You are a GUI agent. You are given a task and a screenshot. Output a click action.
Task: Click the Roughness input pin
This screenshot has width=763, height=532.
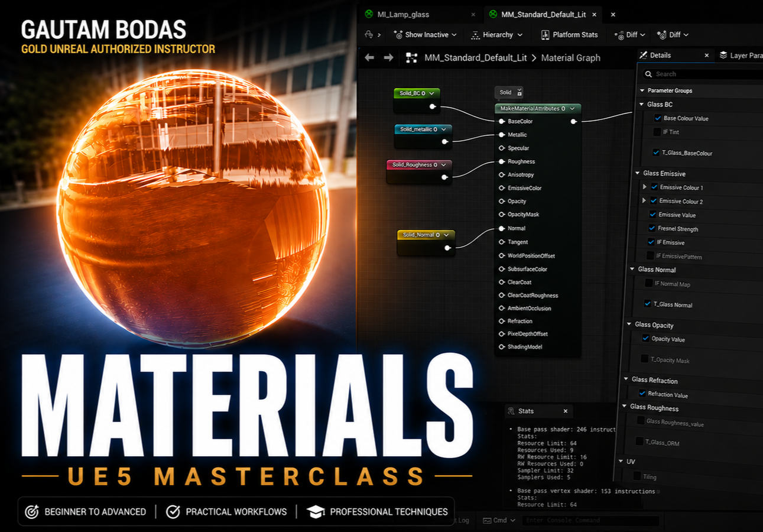[502, 161]
